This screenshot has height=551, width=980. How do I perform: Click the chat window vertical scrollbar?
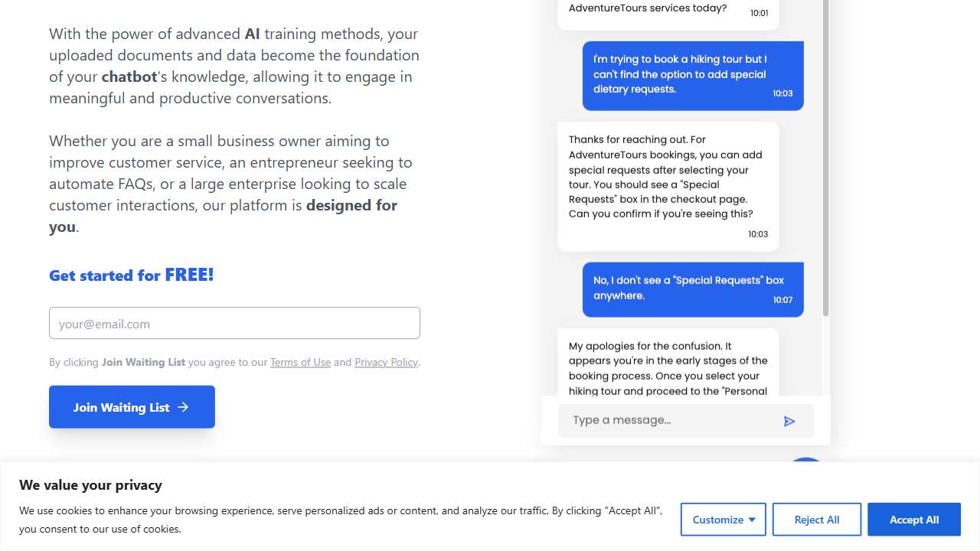point(825,153)
